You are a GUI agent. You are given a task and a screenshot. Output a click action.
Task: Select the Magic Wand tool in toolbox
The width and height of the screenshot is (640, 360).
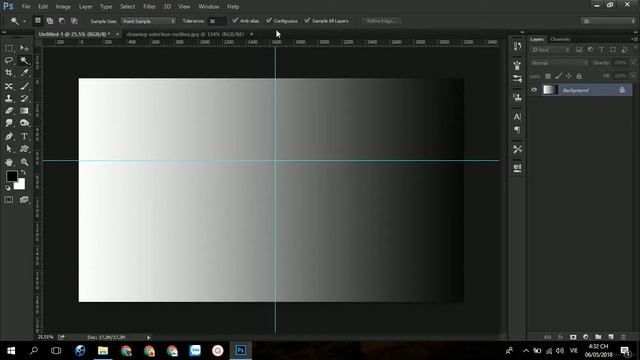tap(24, 60)
